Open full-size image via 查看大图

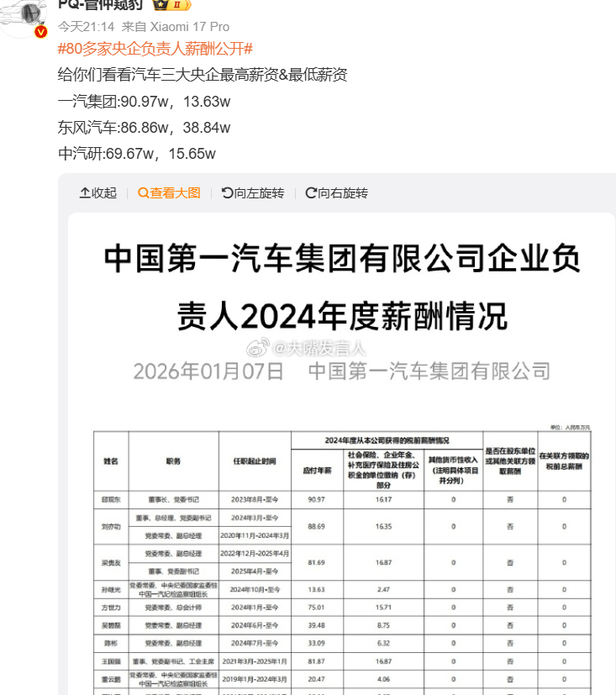click(169, 193)
